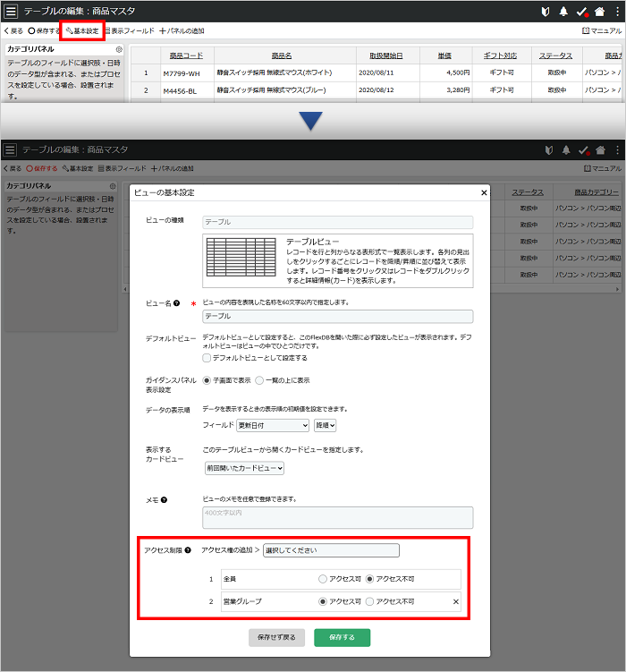
Task: Sort by 単価 column header
Action: [444, 55]
